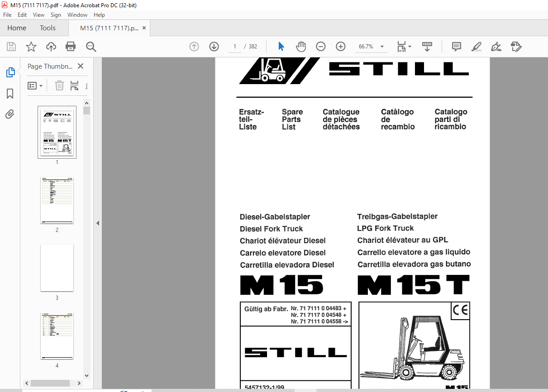Click the Save file icon
Viewport: 548px width, 392px height.
coord(11,47)
